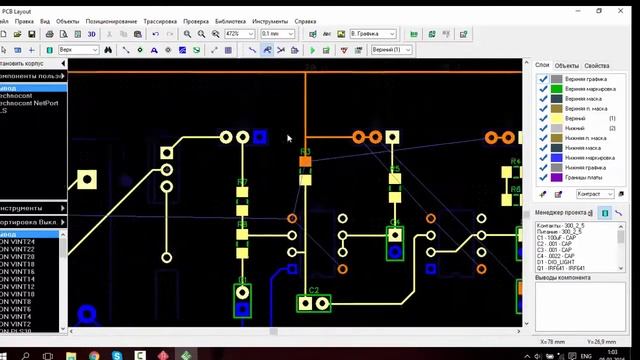This screenshot has height=360, width=640.
Task: Open the Windows taskbar search icon
Action: pos(25,356)
